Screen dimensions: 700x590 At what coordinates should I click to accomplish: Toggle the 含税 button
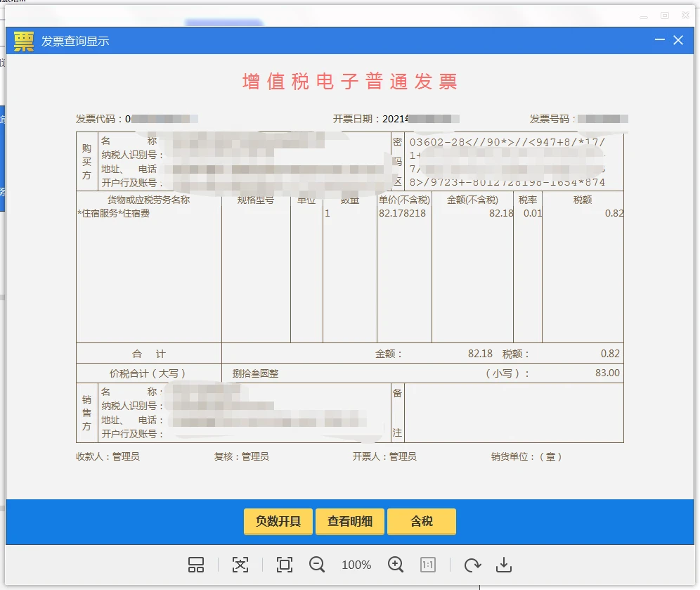point(422,521)
